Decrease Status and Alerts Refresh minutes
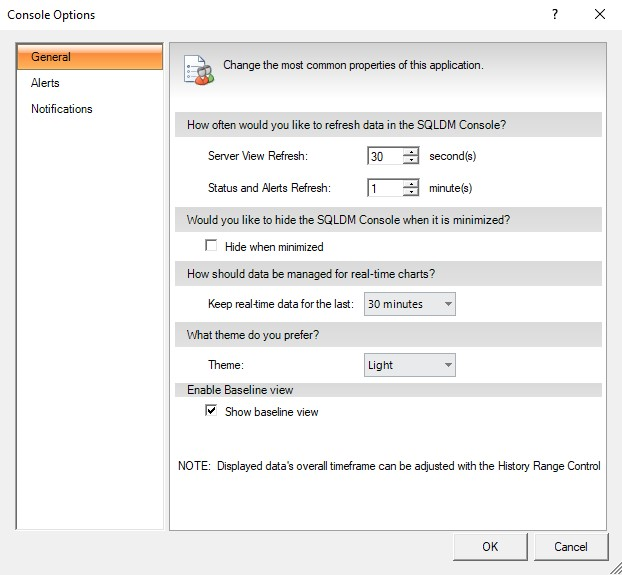This screenshot has height=575, width=622. (411, 192)
